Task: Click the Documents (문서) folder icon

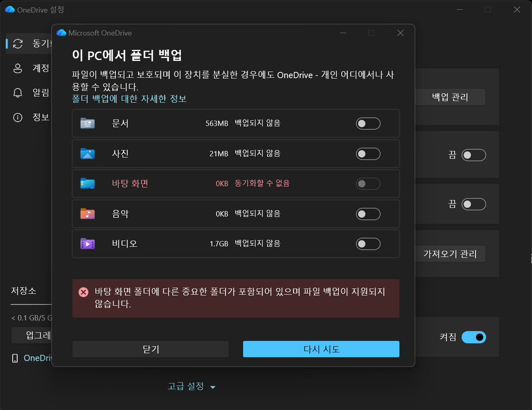Action: point(87,123)
